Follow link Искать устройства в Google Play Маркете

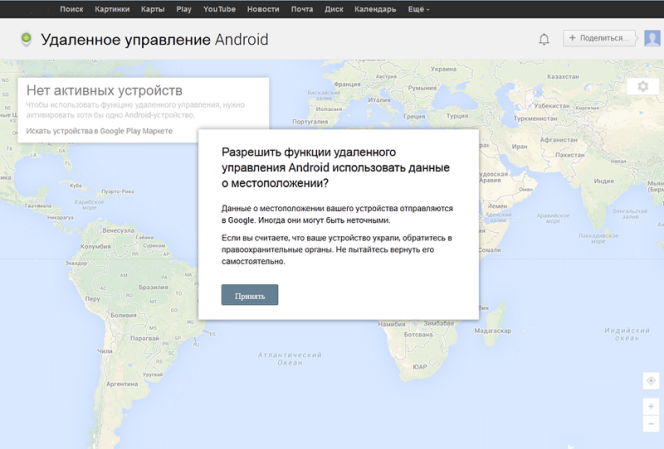100,131
